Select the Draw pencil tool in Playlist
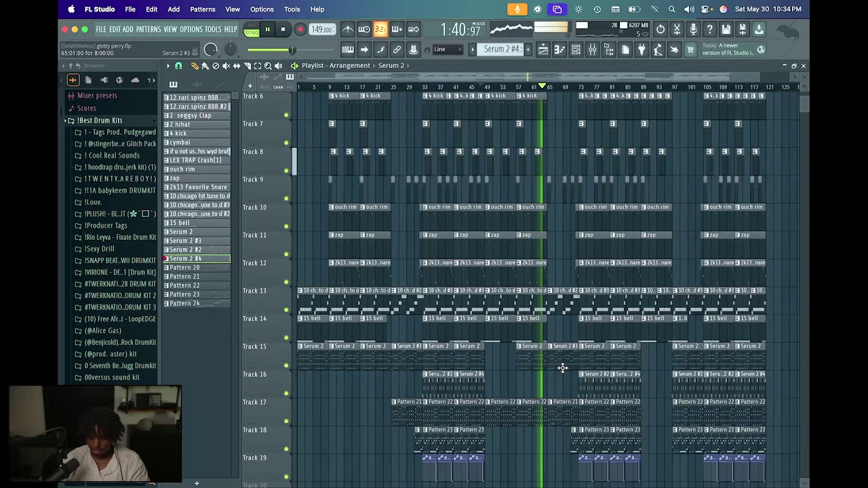The height and width of the screenshot is (488, 868). tap(195, 66)
